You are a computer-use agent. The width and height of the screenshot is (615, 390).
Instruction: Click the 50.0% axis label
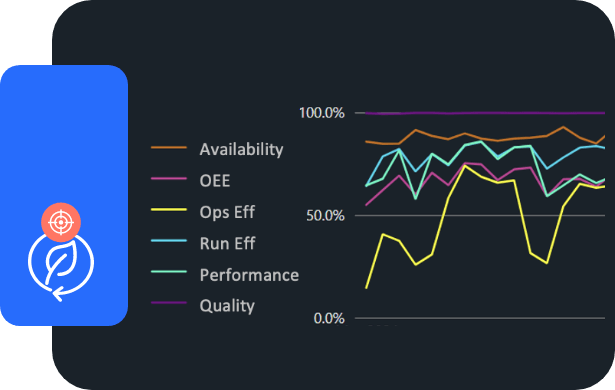(x=325, y=215)
